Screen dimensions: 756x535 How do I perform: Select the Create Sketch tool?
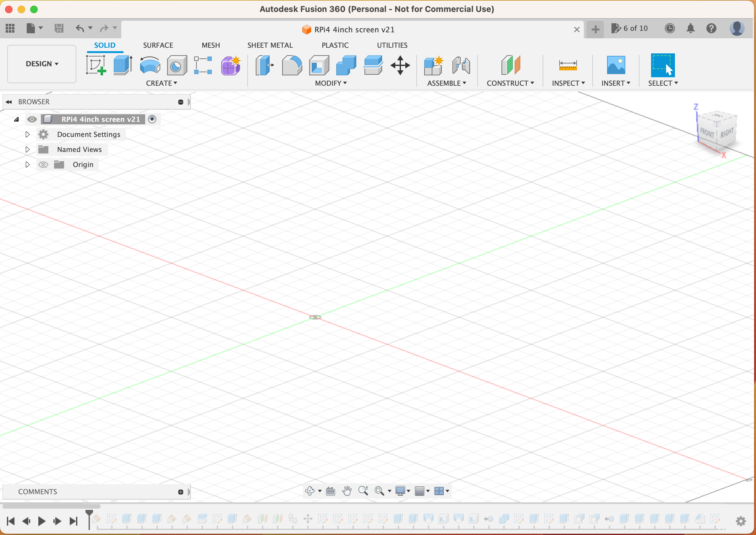tap(96, 65)
